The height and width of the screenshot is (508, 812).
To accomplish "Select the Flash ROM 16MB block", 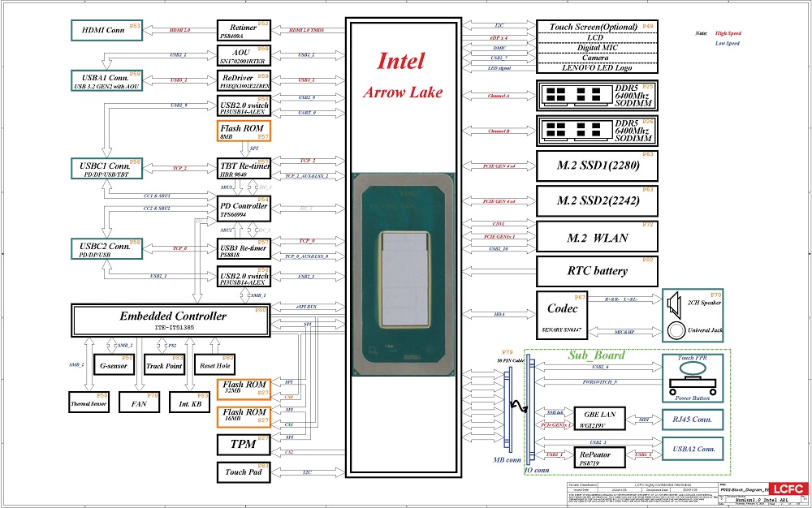I will click(x=244, y=417).
